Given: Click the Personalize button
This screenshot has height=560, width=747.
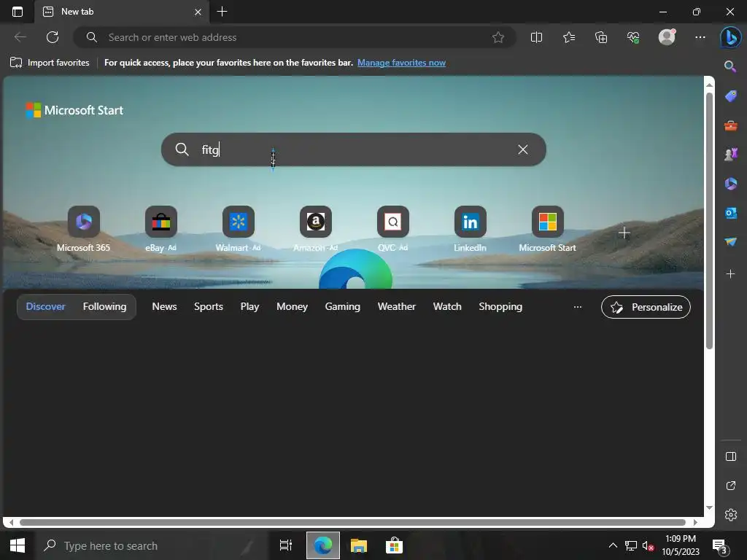Looking at the screenshot, I should pos(646,307).
